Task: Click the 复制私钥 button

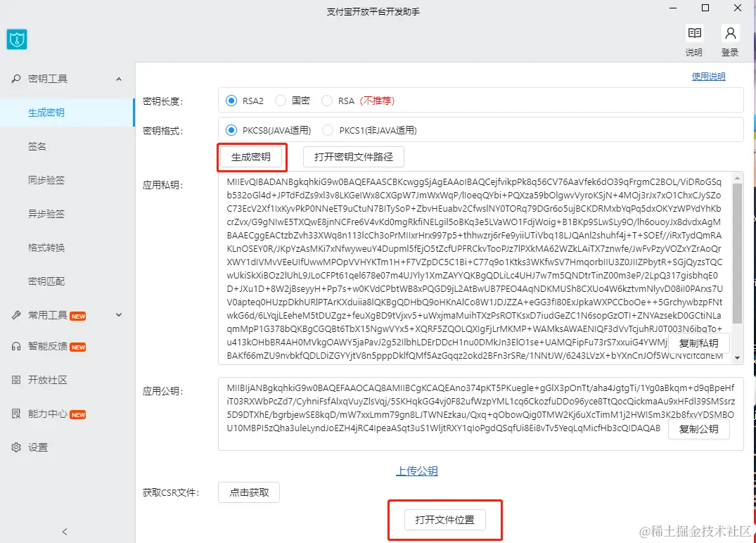Action: coord(698,343)
